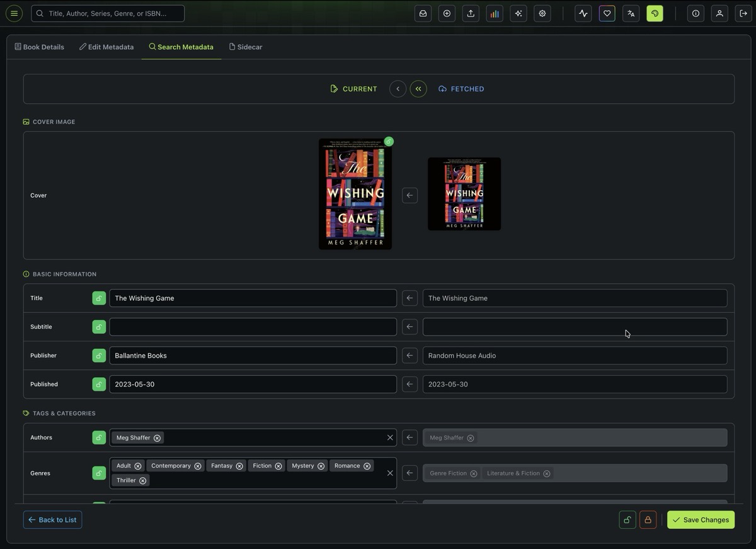Open the hamburger menu at top left

coord(14,13)
